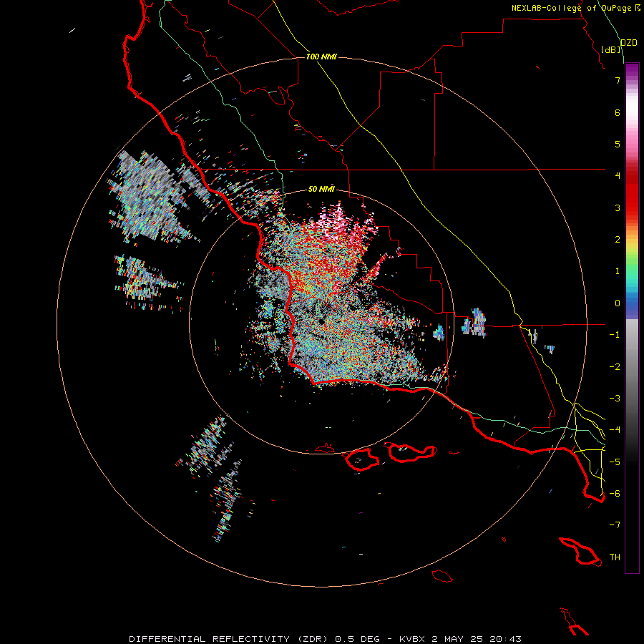Click the "DIFFERENTIAL REFLECTIVITY (ZDR)" caption text
The height and width of the screenshot is (644, 644).
pos(230,639)
